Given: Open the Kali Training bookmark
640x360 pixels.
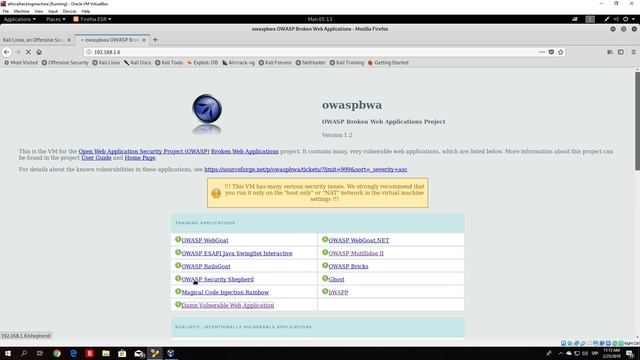Looking at the screenshot, I should pos(347,63).
